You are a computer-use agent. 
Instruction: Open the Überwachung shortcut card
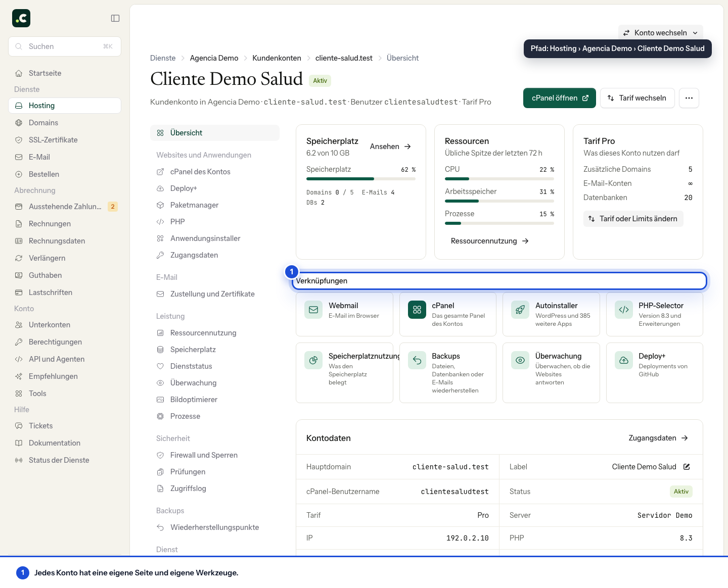pos(551,373)
